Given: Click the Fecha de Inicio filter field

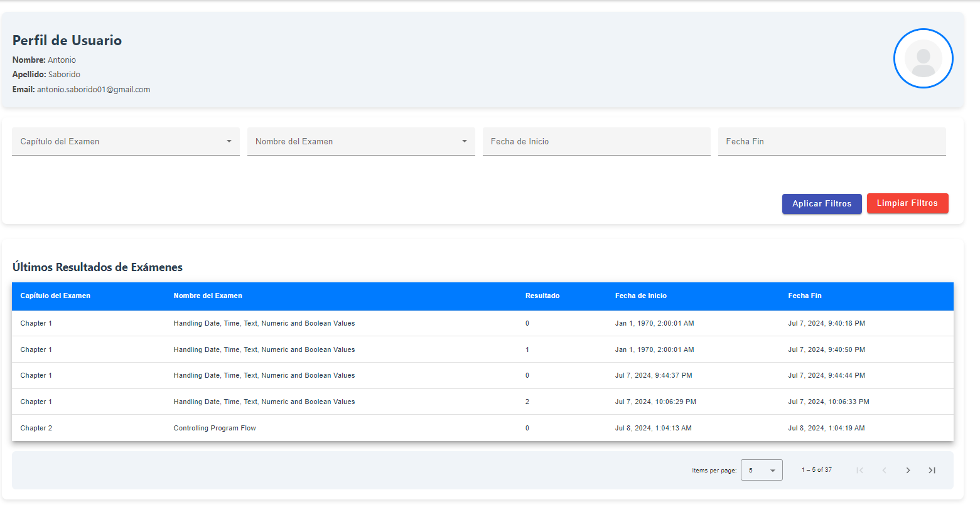Looking at the screenshot, I should click(596, 142).
